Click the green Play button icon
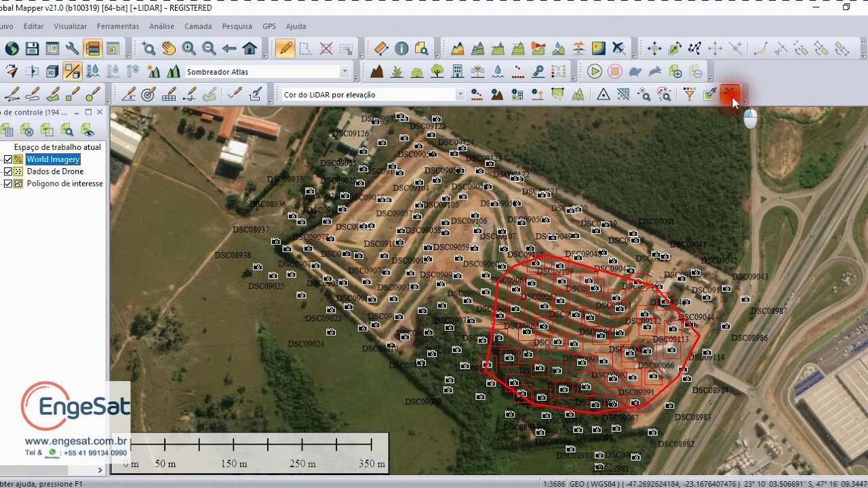 pyautogui.click(x=595, y=71)
